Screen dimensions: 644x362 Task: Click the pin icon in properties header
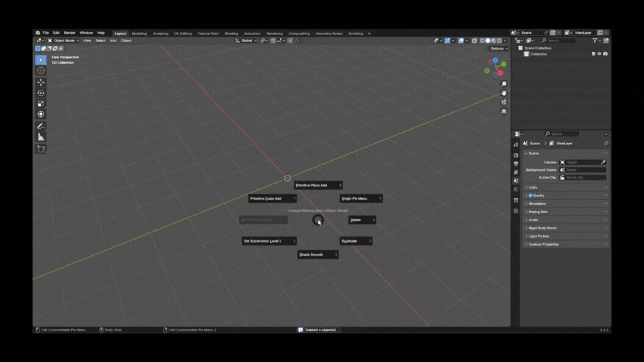[x=606, y=143]
